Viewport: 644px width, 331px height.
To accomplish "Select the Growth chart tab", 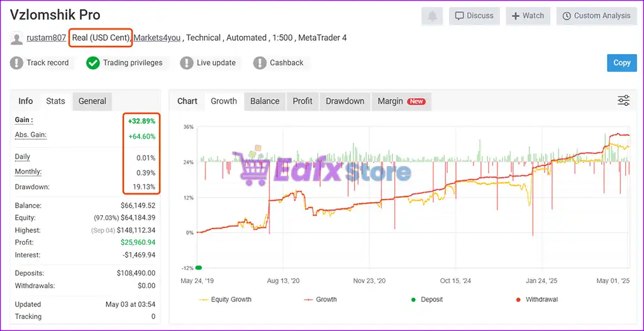I will point(224,101).
